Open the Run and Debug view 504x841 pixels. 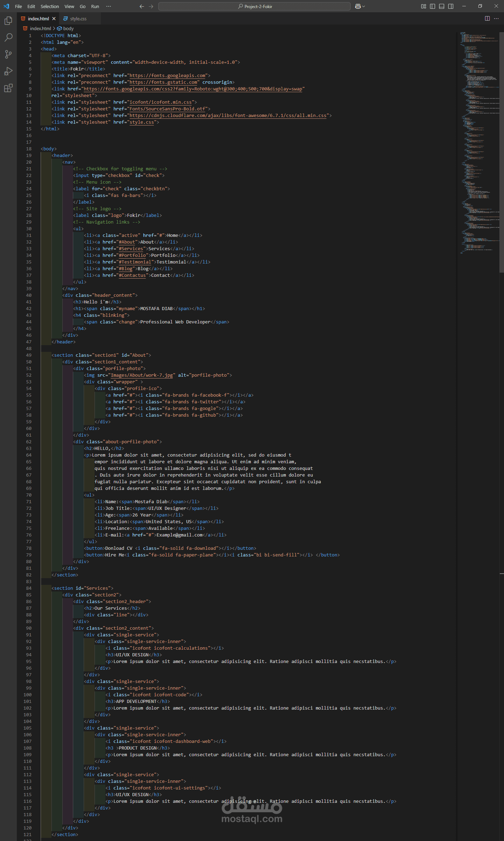8,71
